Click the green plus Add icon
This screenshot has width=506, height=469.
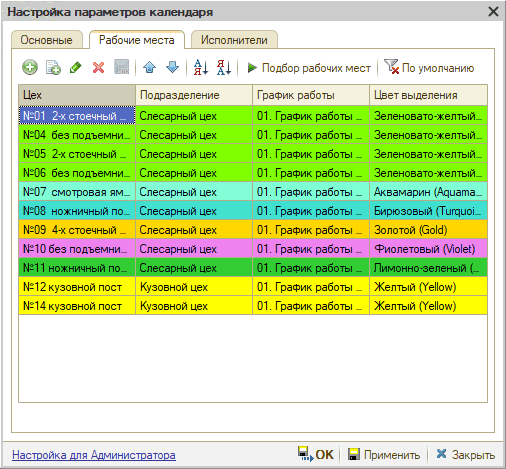[x=30, y=68]
